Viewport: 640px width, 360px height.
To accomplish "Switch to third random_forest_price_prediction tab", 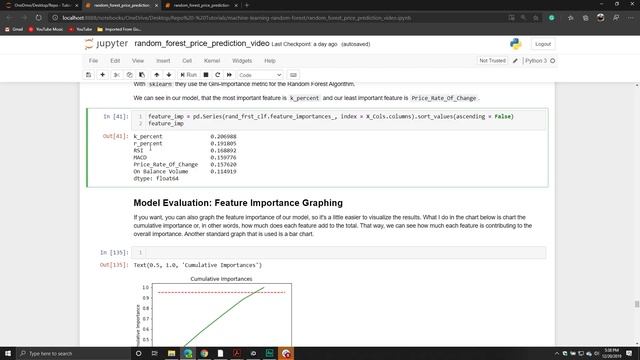I will pyautogui.click(x=201, y=5).
